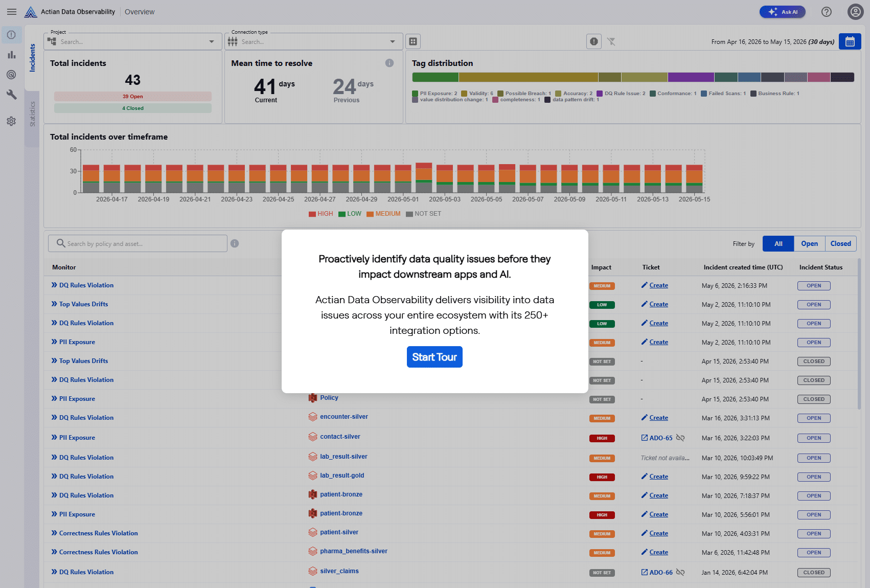Screen dimensions: 870x588
Task: Click the exclamation alert filter icon
Action: click(x=594, y=41)
